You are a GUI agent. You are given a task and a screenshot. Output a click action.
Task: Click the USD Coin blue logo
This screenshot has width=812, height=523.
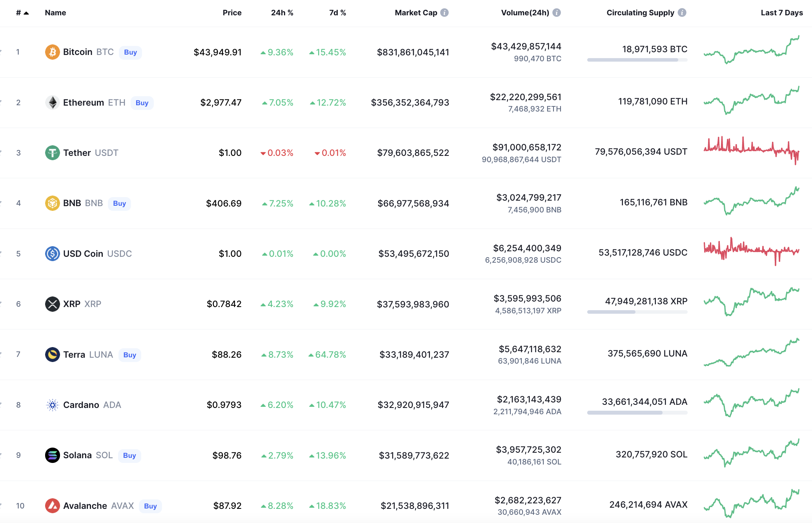[x=52, y=254]
